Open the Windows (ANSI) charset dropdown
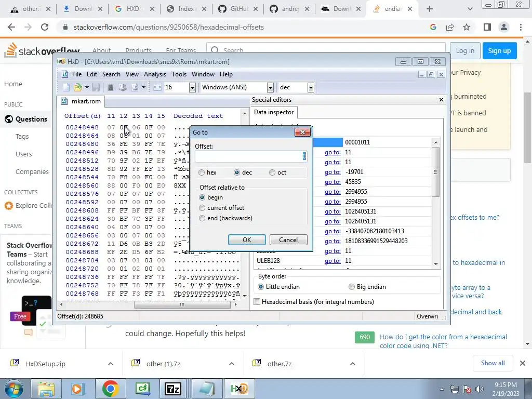This screenshot has height=399, width=532. (x=270, y=87)
